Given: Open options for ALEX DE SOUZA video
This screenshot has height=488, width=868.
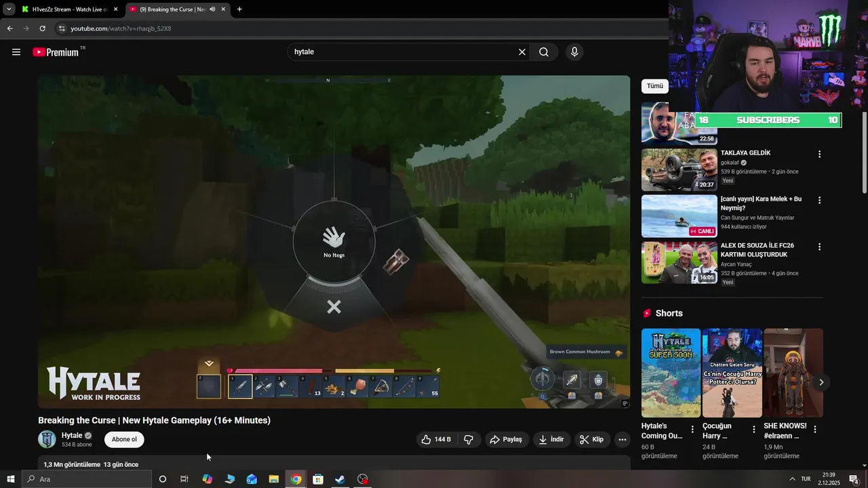Looking at the screenshot, I should pos(819,247).
